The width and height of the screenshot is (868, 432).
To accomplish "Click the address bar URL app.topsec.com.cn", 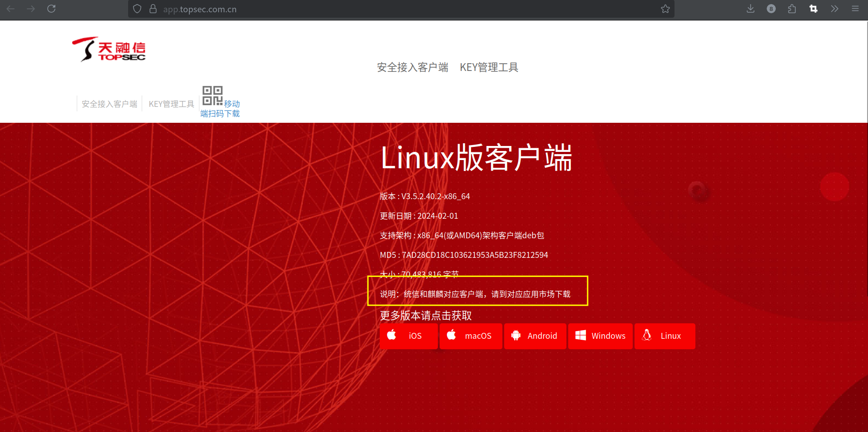I will click(x=200, y=9).
